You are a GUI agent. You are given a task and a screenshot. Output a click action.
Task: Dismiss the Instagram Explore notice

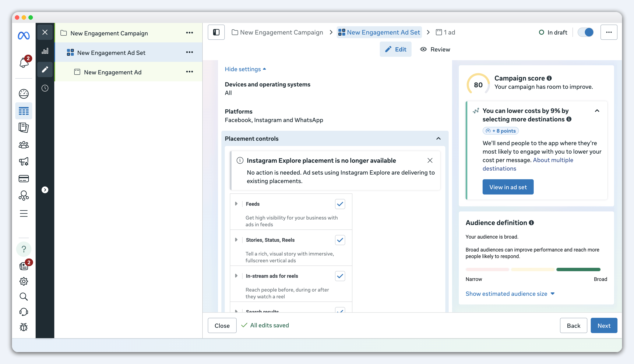point(430,161)
